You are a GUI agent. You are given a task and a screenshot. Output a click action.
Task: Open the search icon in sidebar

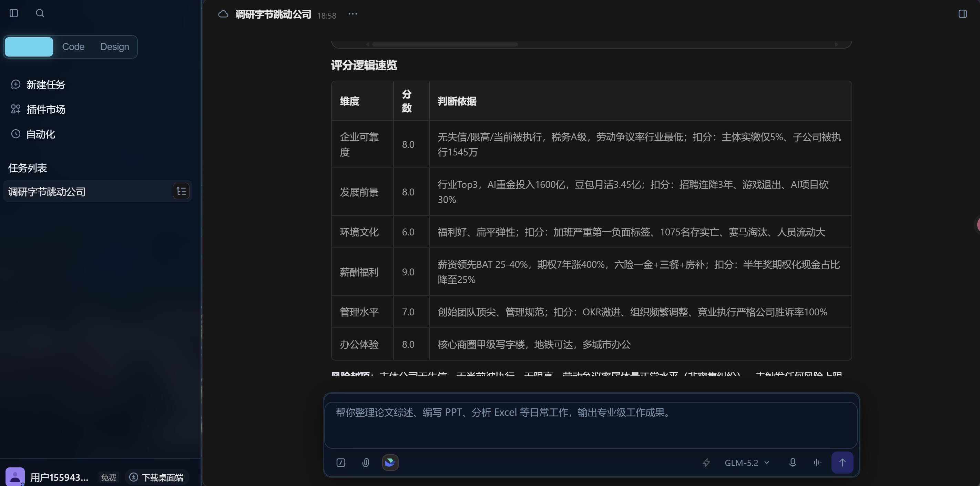(x=40, y=13)
